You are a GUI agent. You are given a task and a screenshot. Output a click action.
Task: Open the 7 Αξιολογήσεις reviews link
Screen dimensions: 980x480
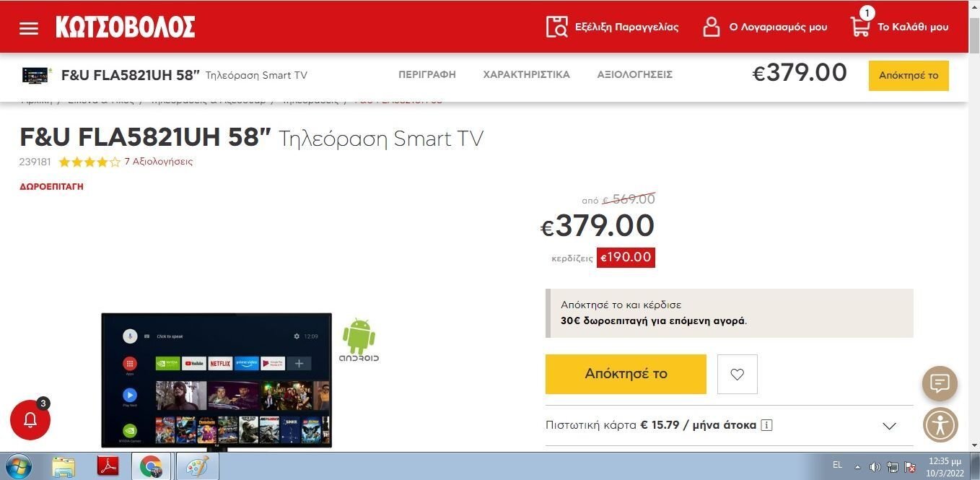point(159,162)
